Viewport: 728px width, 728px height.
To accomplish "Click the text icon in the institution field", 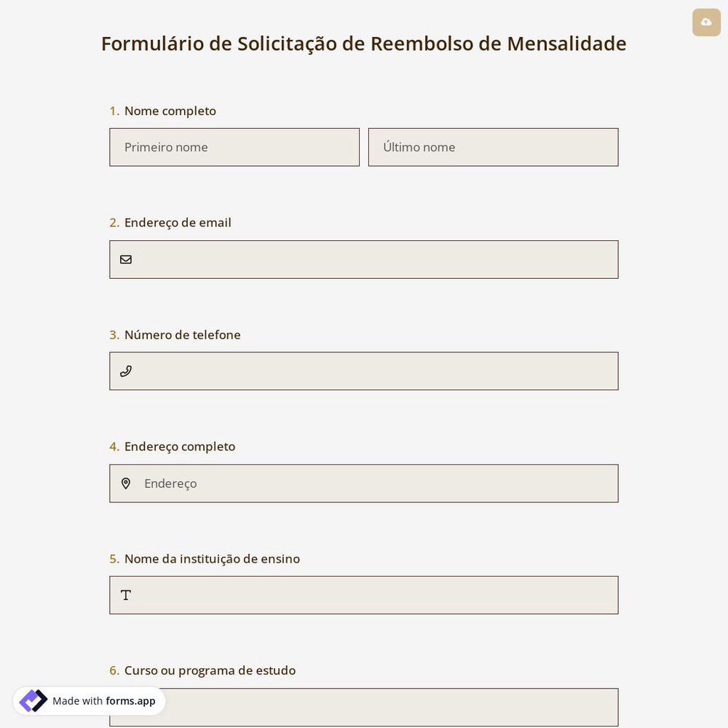I will [x=126, y=595].
